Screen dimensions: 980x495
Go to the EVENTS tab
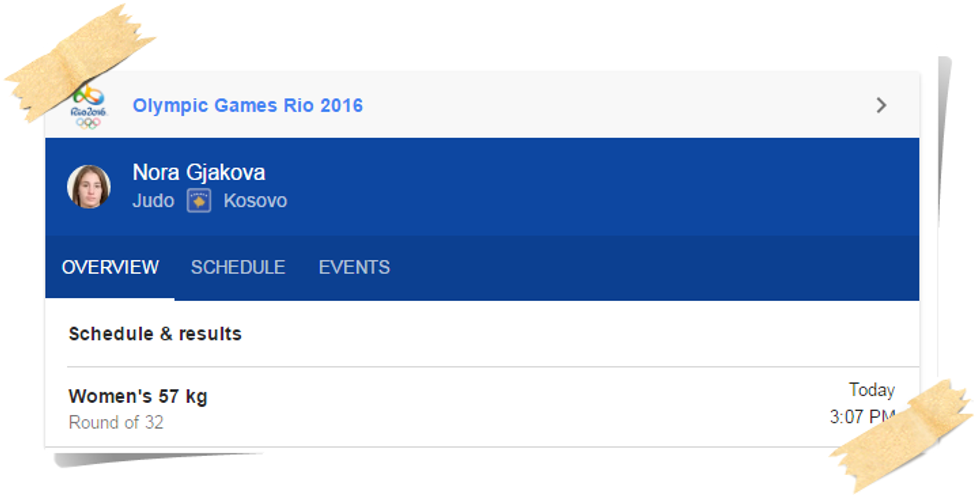pos(354,267)
